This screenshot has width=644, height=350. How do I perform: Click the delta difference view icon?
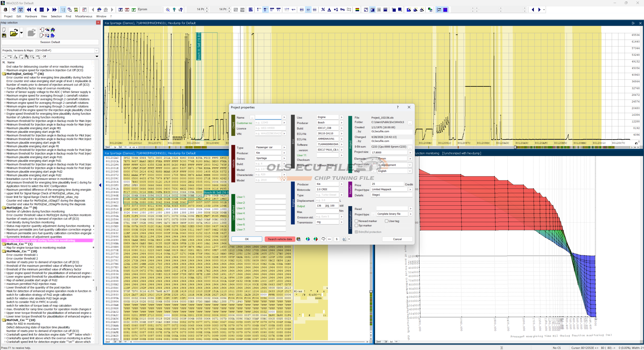[329, 10]
